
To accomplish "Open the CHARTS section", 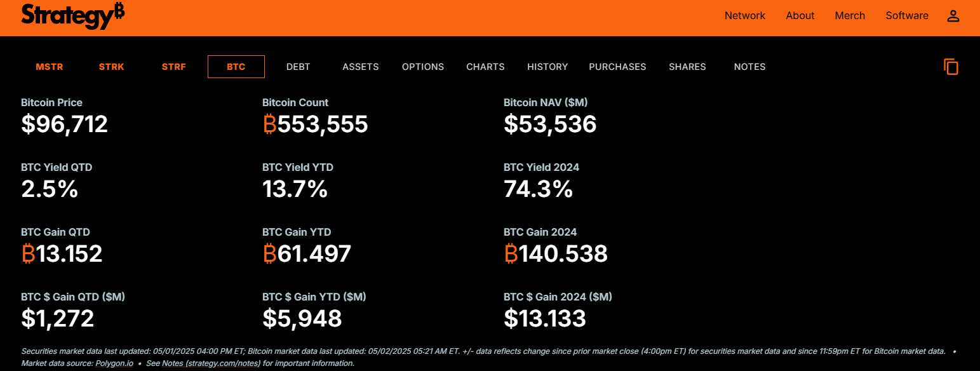I will pyautogui.click(x=485, y=66).
